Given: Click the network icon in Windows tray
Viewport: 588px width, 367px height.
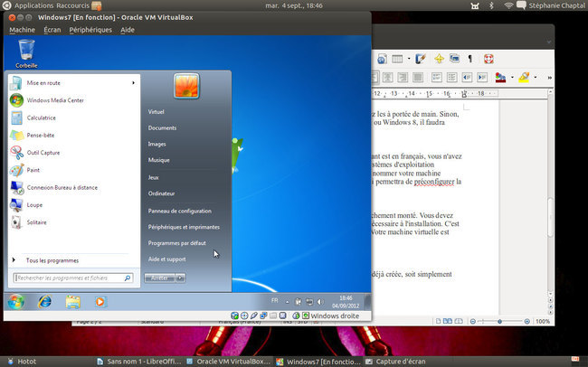Looking at the screenshot, I should pos(309,301).
